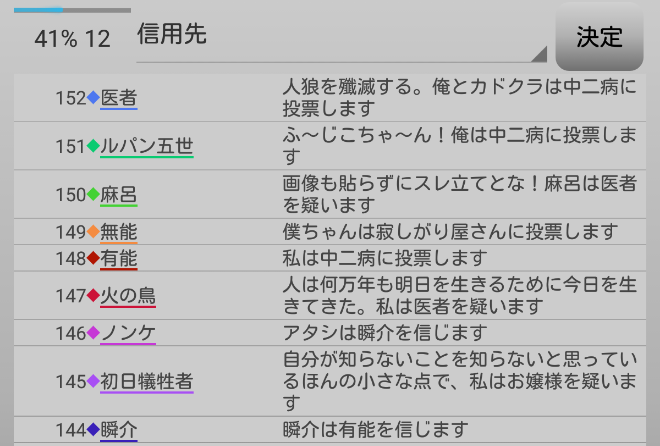Click the blue diamond beside 医者

[x=94, y=98]
